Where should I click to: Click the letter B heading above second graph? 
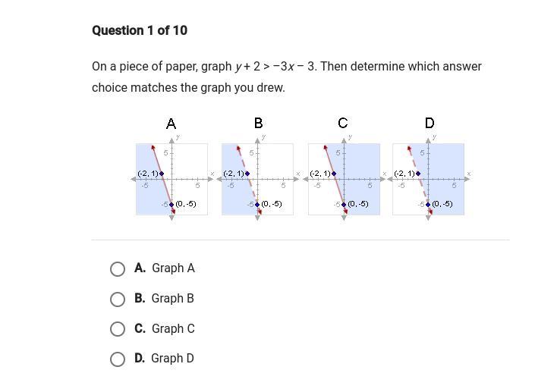coord(258,123)
